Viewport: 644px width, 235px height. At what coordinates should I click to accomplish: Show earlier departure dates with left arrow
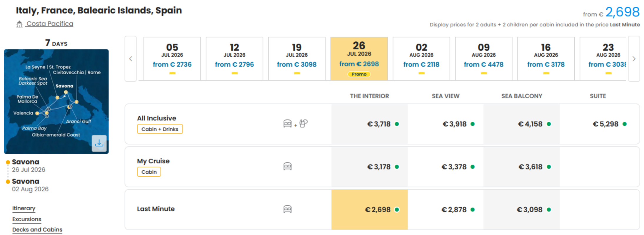click(x=131, y=59)
